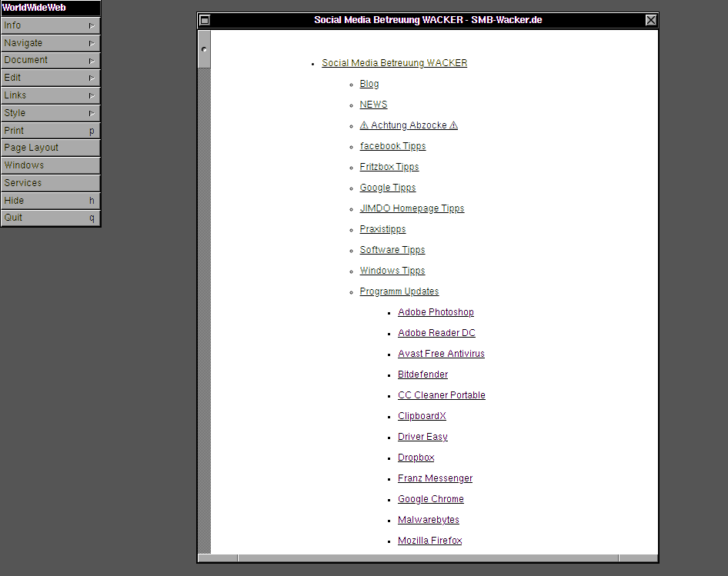Open the Windows Tipps link

coord(392,271)
